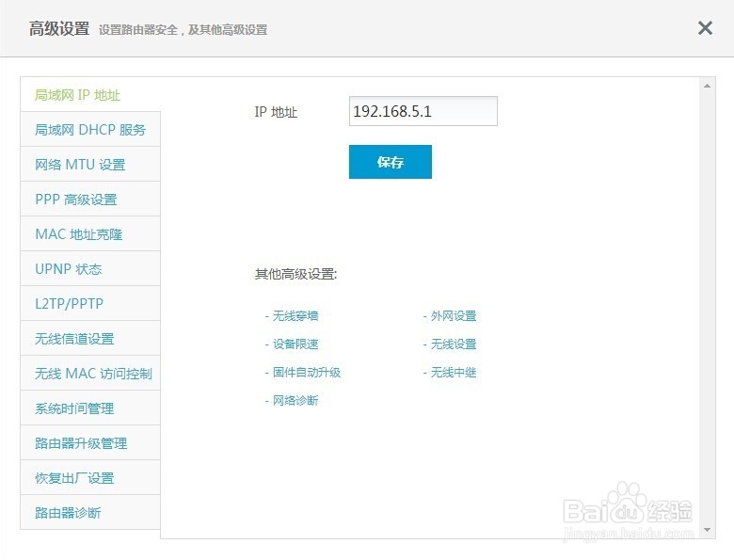Open the 设备限速 link

pyautogui.click(x=295, y=344)
